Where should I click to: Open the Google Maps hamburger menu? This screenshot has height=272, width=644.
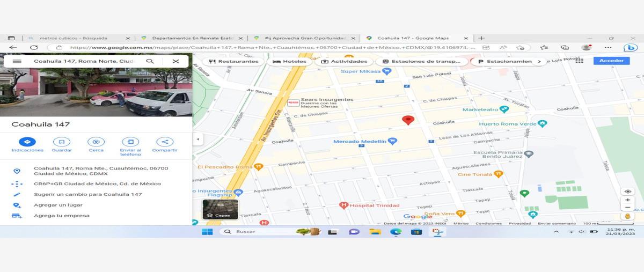[x=17, y=61]
